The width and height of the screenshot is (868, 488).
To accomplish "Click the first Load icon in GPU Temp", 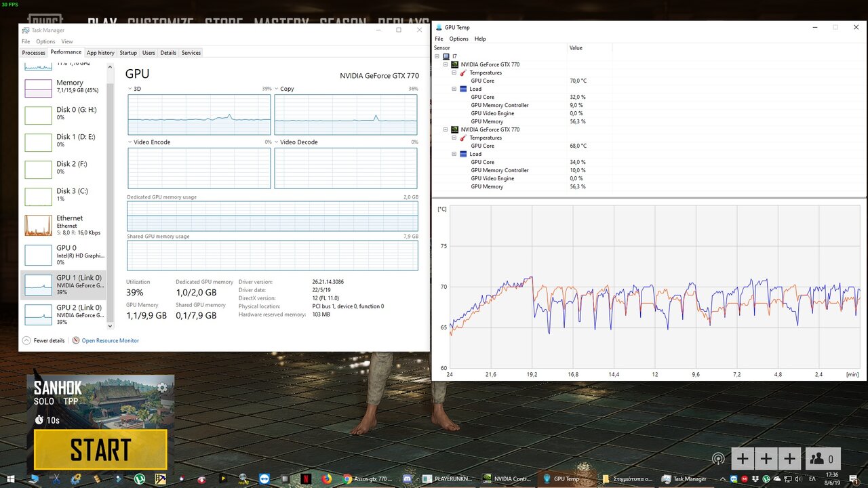I will pos(464,89).
